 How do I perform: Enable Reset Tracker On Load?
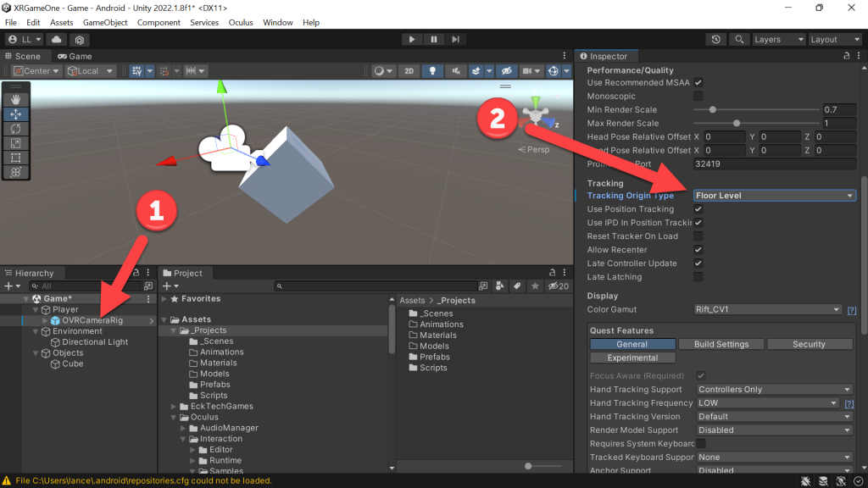pyautogui.click(x=698, y=236)
